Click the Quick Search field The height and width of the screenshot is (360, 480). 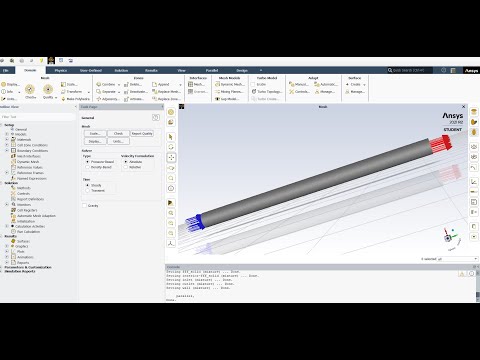click(x=409, y=70)
